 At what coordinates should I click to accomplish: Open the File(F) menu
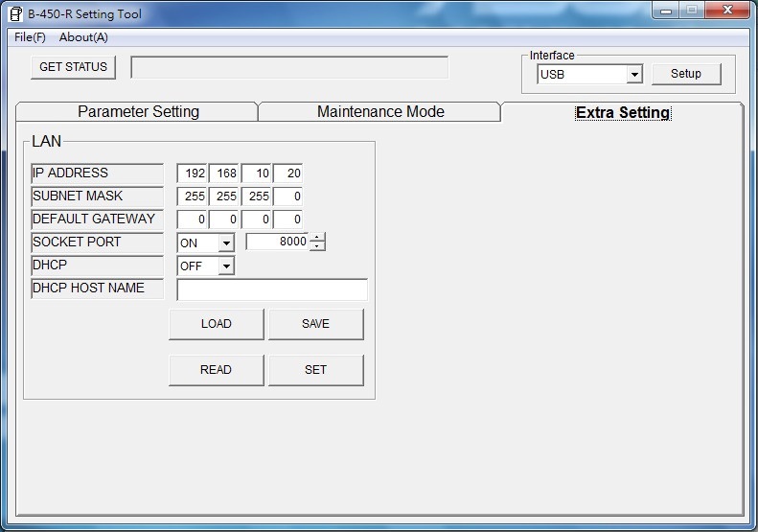pos(30,37)
